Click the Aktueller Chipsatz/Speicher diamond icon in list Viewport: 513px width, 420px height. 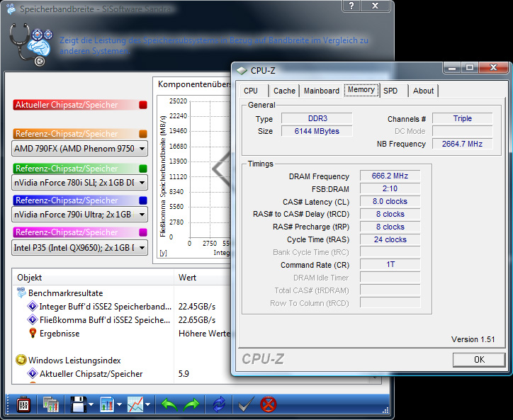point(33,373)
